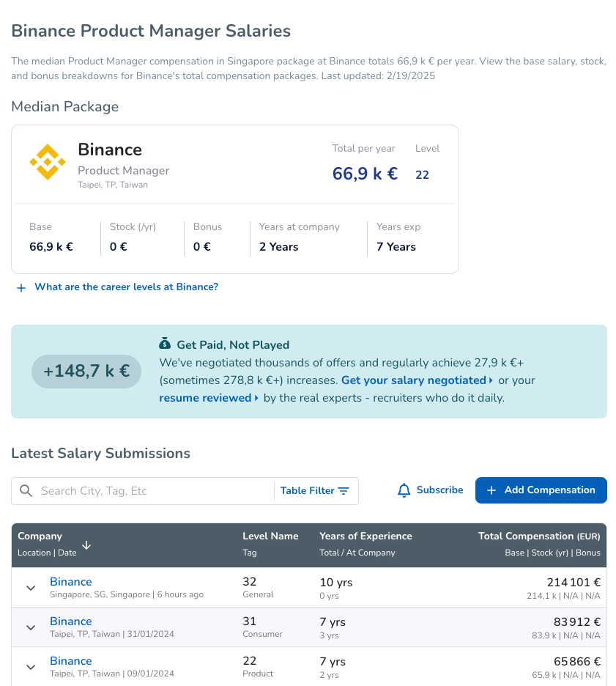Click the median total 66,9 k € figure
The height and width of the screenshot is (686, 616).
[365, 174]
